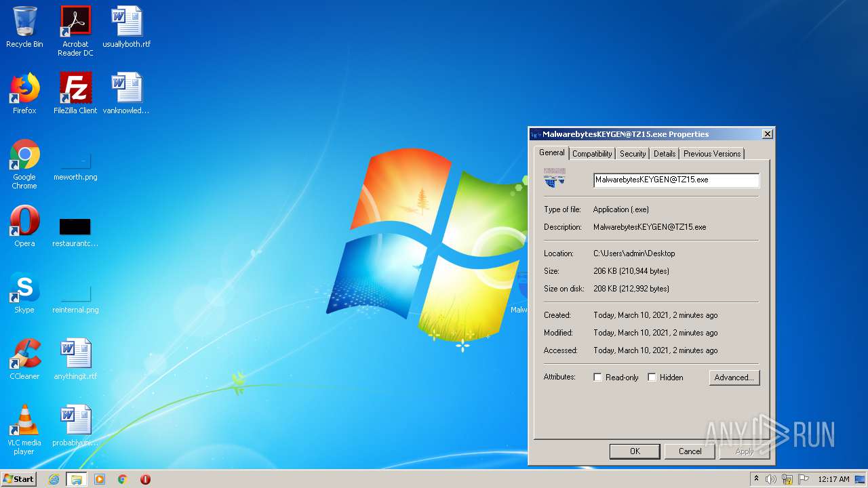Select the Opera desktop shortcut

(x=24, y=226)
